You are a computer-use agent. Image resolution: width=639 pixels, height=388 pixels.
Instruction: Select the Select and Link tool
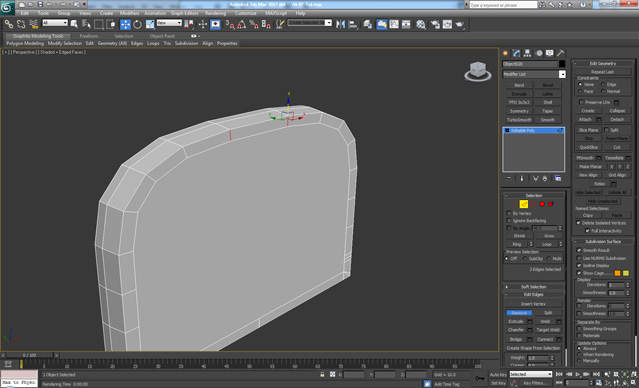tap(9, 24)
